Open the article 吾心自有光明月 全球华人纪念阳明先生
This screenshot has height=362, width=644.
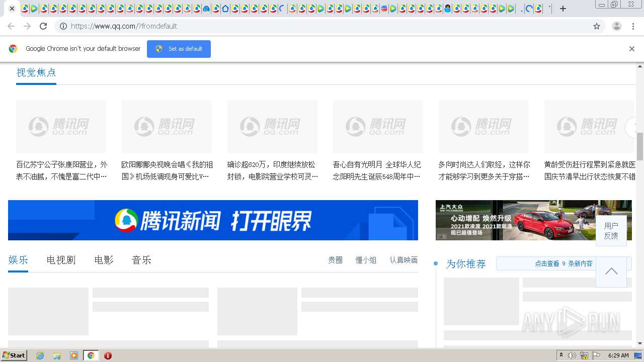coord(377,170)
